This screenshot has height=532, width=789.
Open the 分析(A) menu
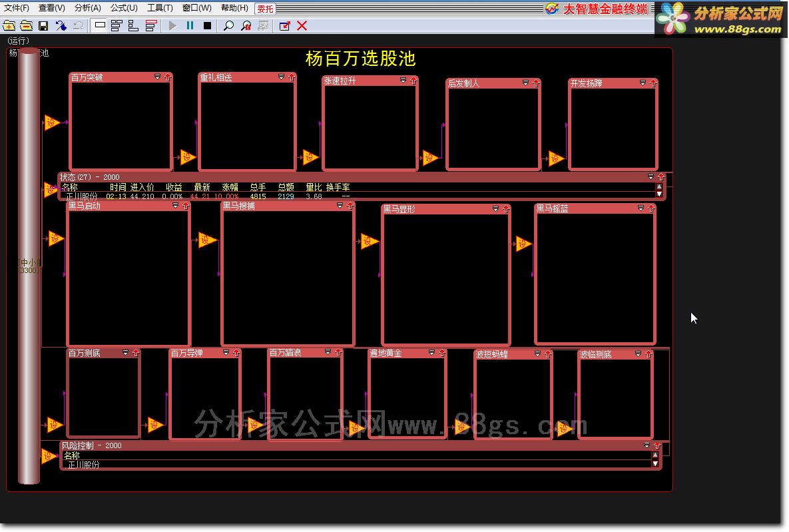(x=87, y=8)
